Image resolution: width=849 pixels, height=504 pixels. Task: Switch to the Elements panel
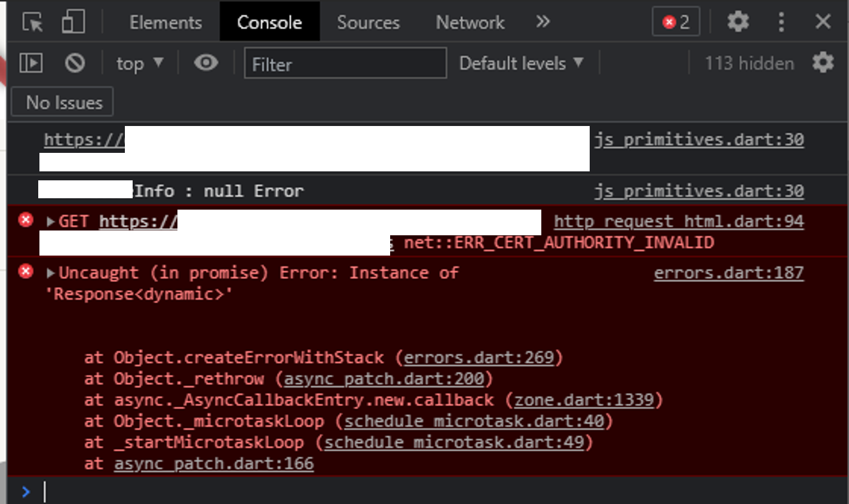click(165, 21)
